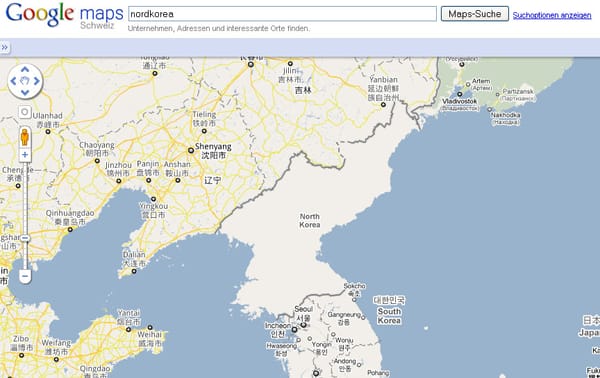Pan the map up with the arrow
This screenshot has height=378, width=600.
pyautogui.click(x=25, y=70)
